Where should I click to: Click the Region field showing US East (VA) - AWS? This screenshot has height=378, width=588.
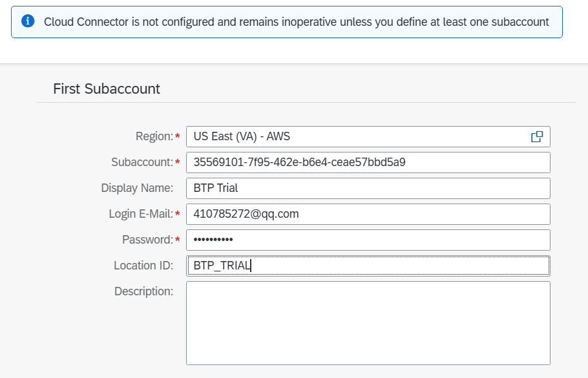[355, 136]
